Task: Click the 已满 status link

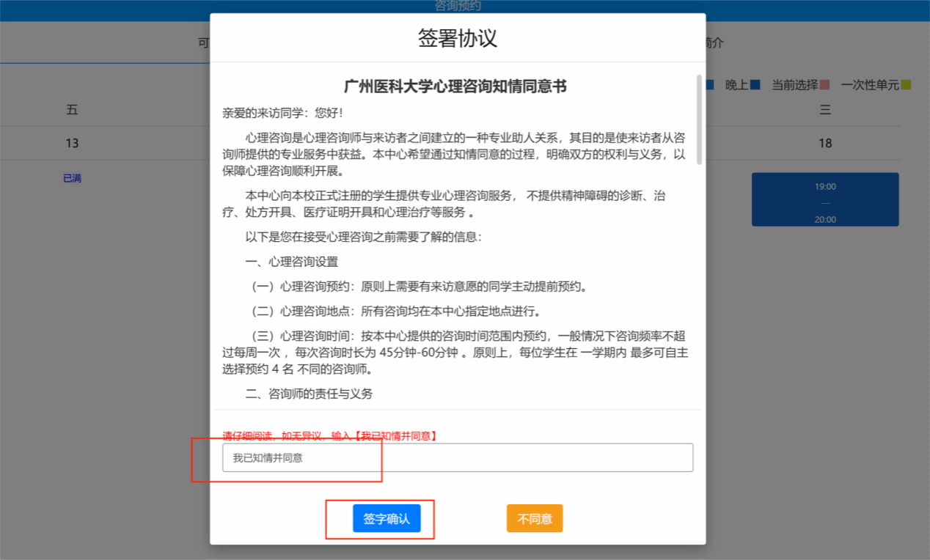Action: click(72, 178)
